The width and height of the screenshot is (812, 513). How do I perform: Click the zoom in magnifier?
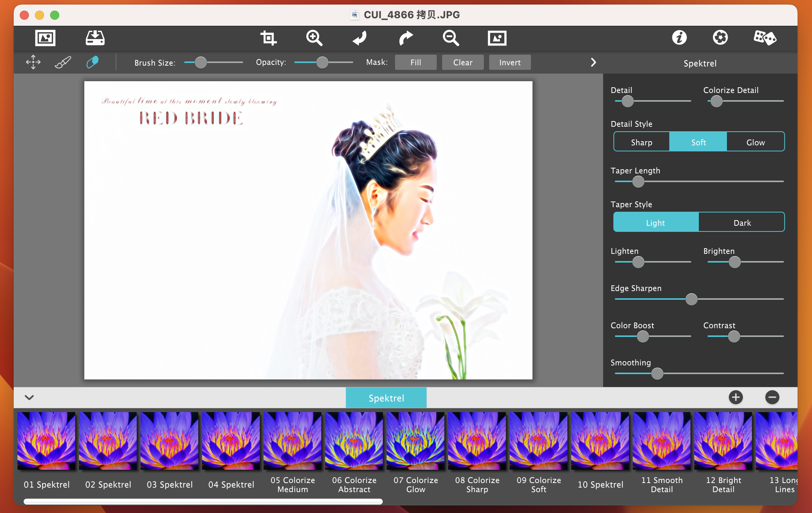click(x=314, y=38)
